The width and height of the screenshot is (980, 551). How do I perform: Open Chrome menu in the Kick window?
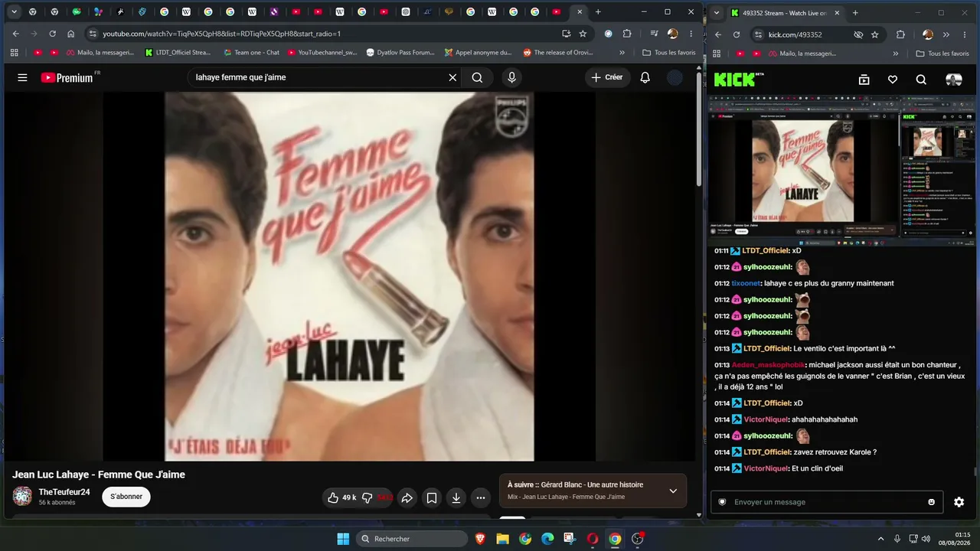click(963, 34)
